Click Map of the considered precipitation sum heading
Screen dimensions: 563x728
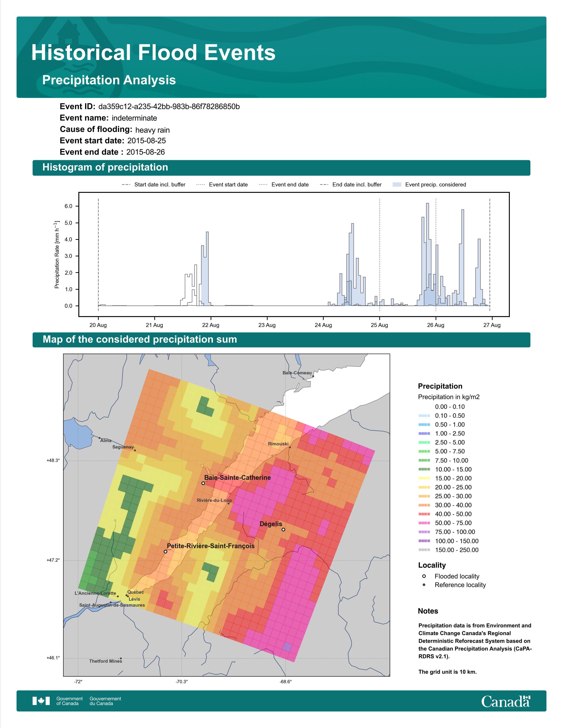tap(140, 339)
